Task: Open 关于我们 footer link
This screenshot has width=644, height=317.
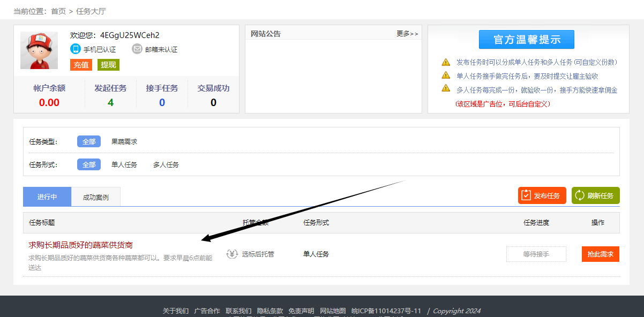Action: click(176, 311)
